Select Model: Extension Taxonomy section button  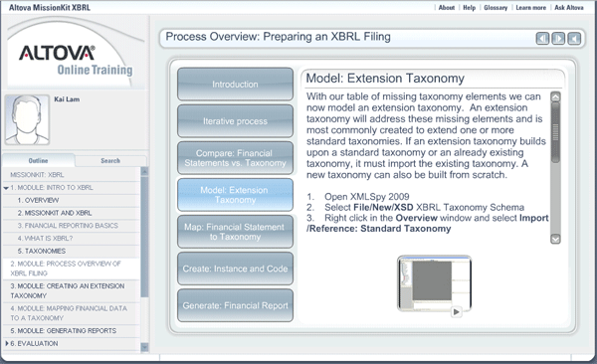(x=235, y=195)
